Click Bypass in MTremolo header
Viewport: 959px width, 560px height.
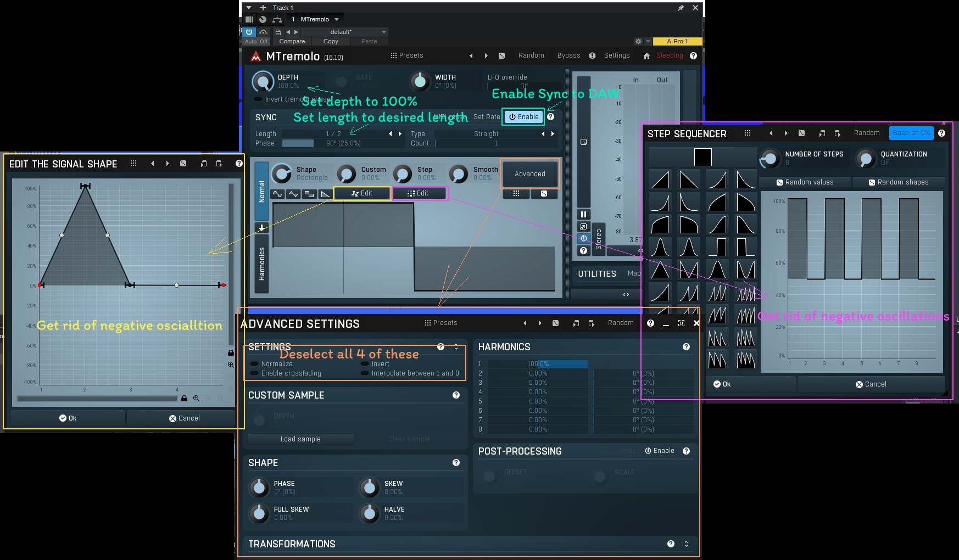click(568, 55)
